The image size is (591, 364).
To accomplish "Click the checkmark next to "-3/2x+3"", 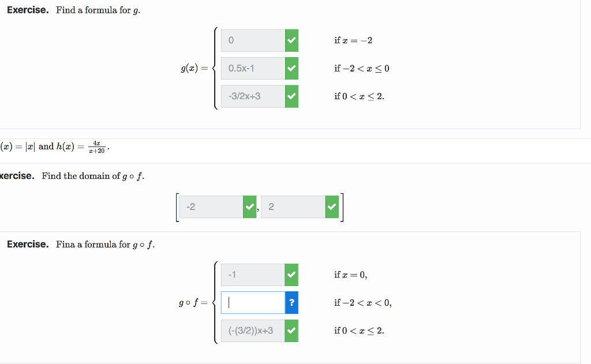I will pos(291,96).
